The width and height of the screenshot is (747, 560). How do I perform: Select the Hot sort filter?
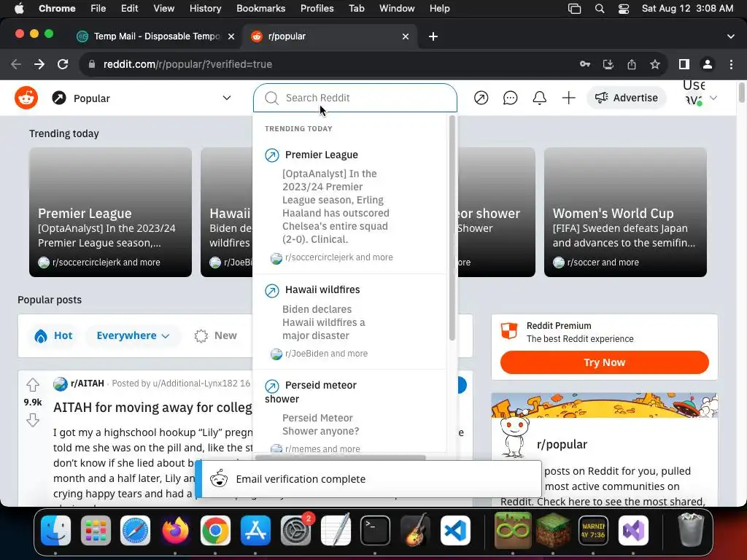(53, 335)
